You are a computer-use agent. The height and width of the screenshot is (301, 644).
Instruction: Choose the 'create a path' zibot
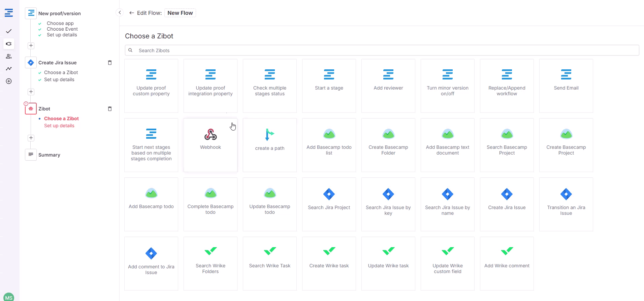[269, 145]
